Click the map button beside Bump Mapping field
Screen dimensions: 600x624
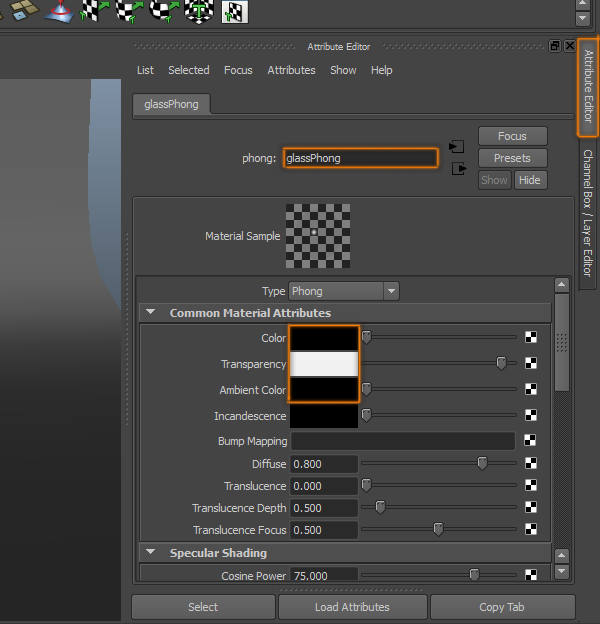pyautogui.click(x=531, y=441)
